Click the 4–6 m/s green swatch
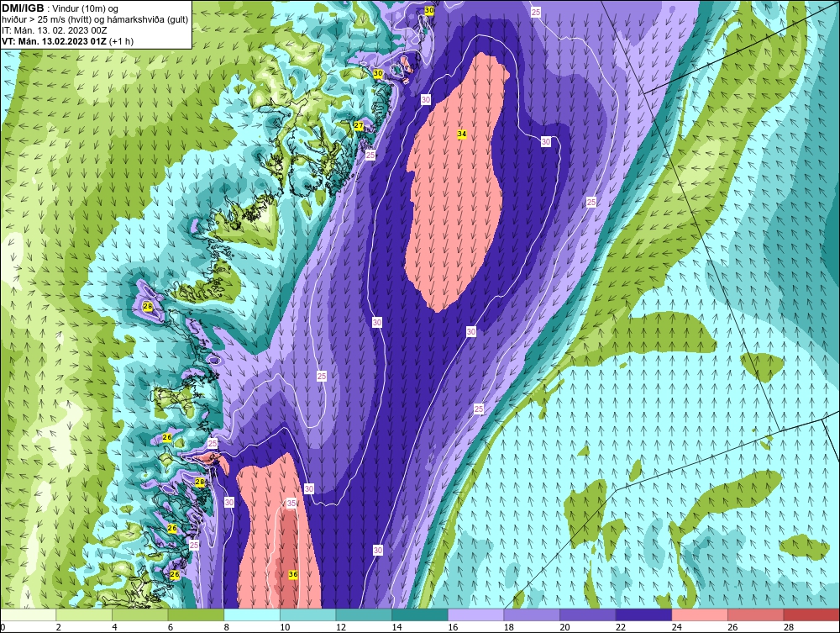 click(139, 615)
